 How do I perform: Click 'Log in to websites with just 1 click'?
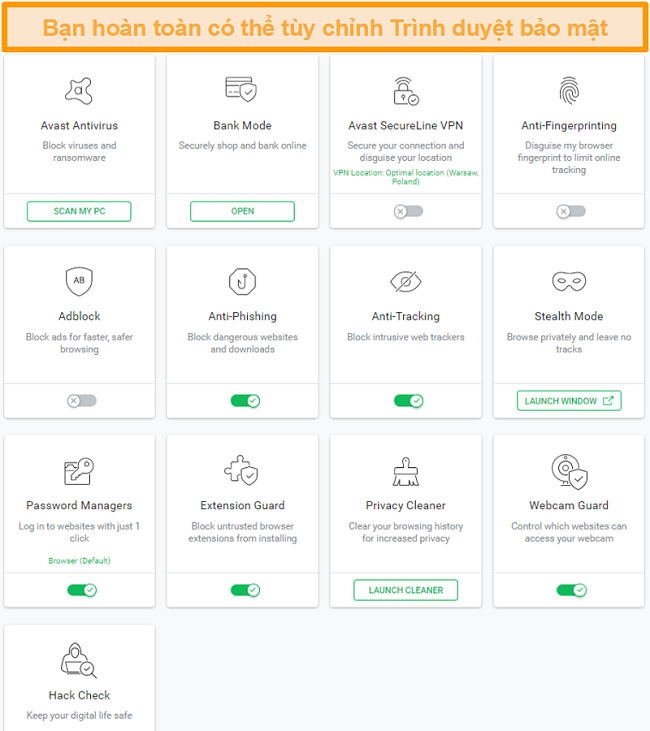coord(79,532)
